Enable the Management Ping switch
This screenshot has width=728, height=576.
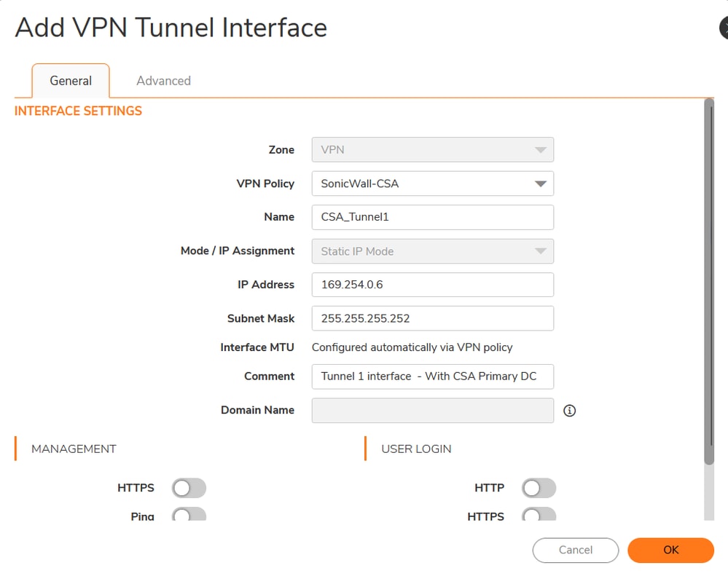pos(189,516)
